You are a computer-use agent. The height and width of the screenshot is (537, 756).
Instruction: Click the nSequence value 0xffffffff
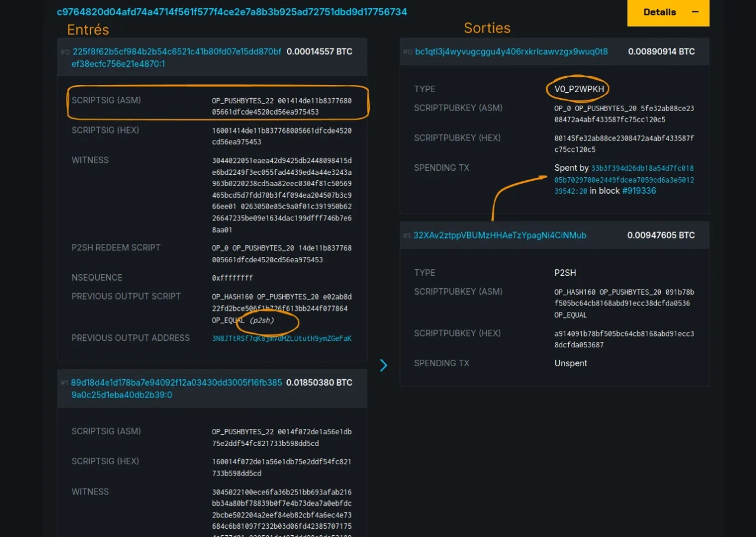(237, 278)
